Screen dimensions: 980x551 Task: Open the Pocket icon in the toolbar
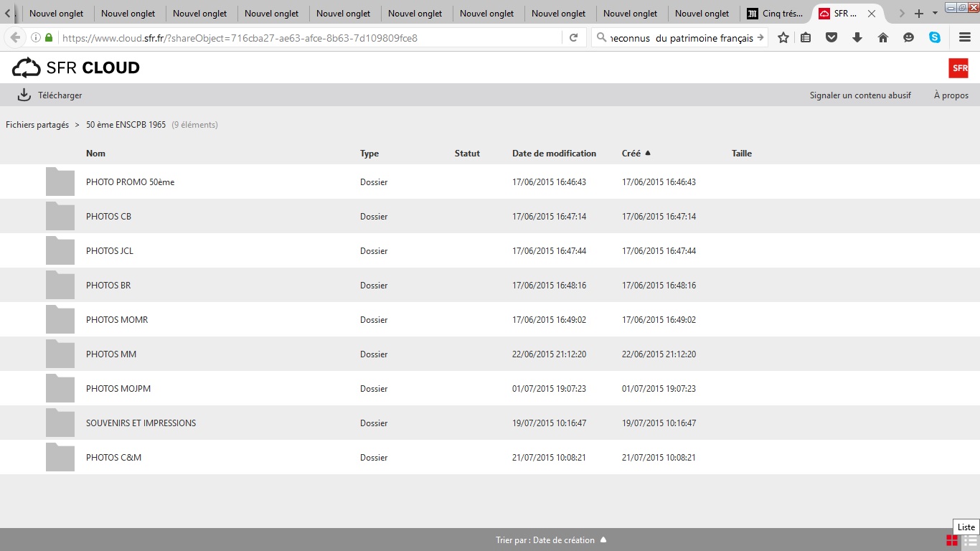(831, 38)
